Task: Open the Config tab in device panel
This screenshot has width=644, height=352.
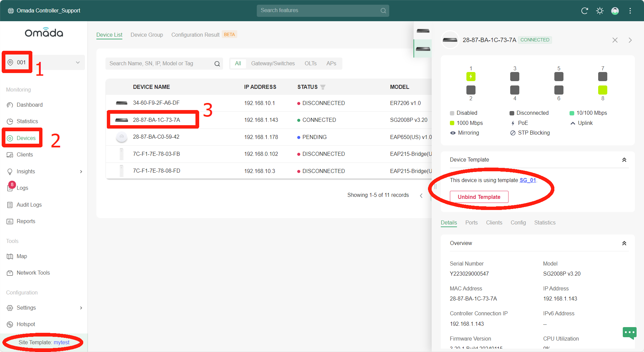Action: [x=518, y=223]
